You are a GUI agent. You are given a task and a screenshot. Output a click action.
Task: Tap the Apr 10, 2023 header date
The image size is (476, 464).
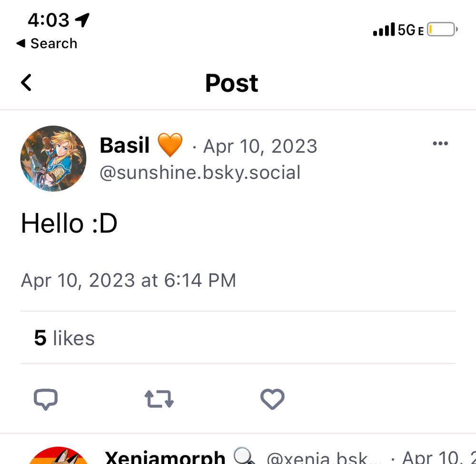(x=260, y=146)
